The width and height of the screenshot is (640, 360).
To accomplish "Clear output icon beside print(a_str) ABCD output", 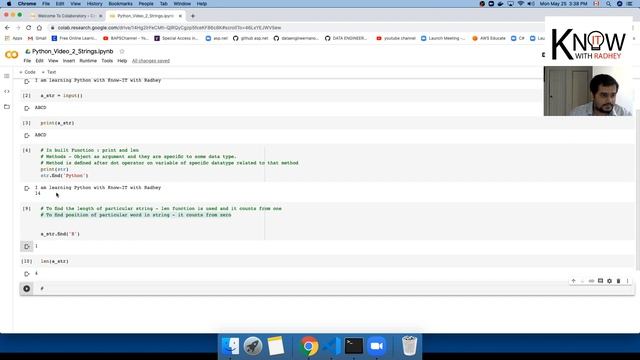I will click(x=27, y=136).
